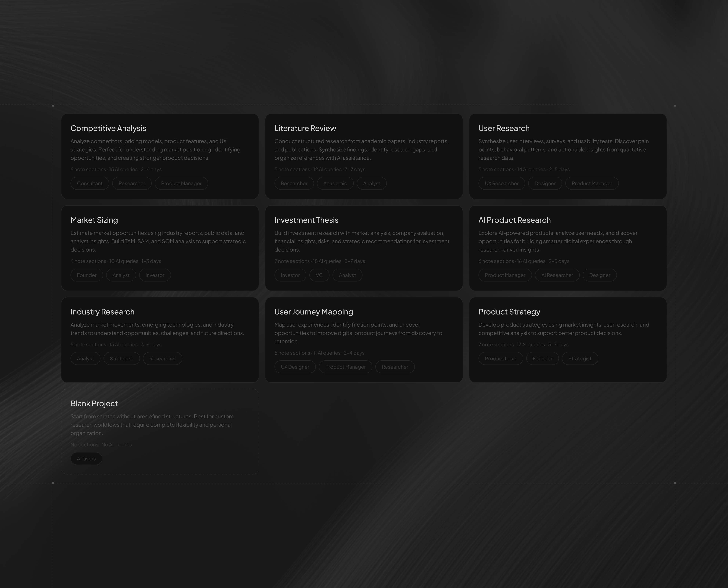The height and width of the screenshot is (588, 728).
Task: Select the User Research card title
Action: [x=504, y=128]
